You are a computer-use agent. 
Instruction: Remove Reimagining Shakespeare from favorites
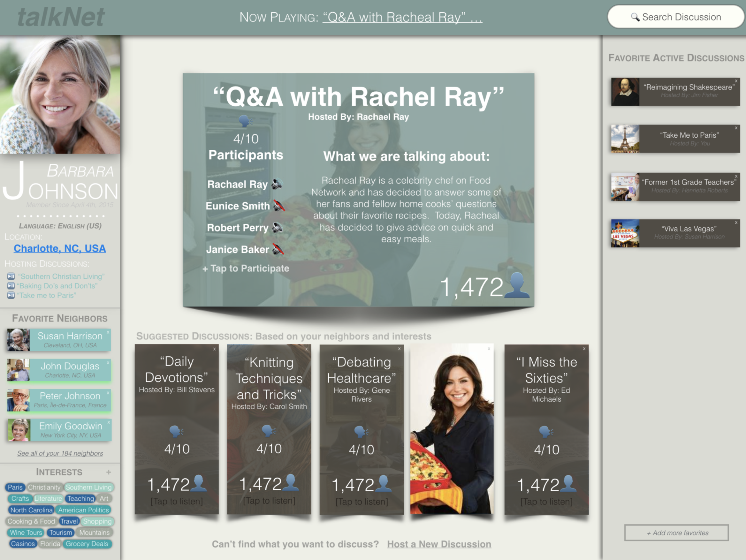coord(736,81)
